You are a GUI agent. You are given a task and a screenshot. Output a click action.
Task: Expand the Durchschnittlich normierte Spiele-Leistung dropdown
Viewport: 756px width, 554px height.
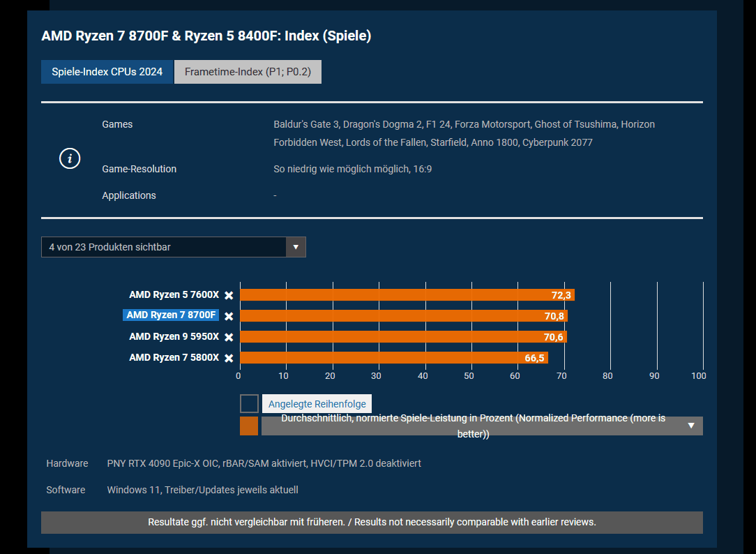point(482,426)
